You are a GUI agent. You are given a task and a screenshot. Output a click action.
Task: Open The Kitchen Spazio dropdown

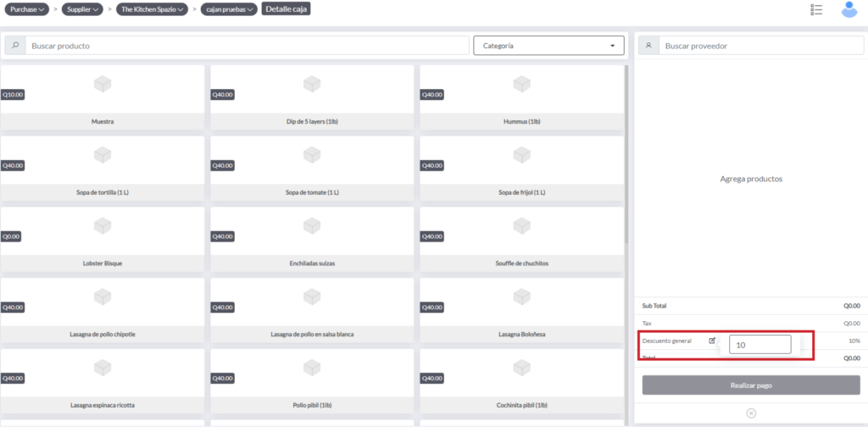tap(152, 9)
